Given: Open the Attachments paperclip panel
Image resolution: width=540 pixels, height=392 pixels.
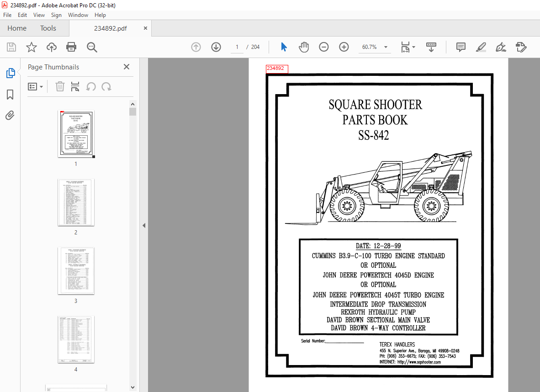Looking at the screenshot, I should (x=10, y=115).
